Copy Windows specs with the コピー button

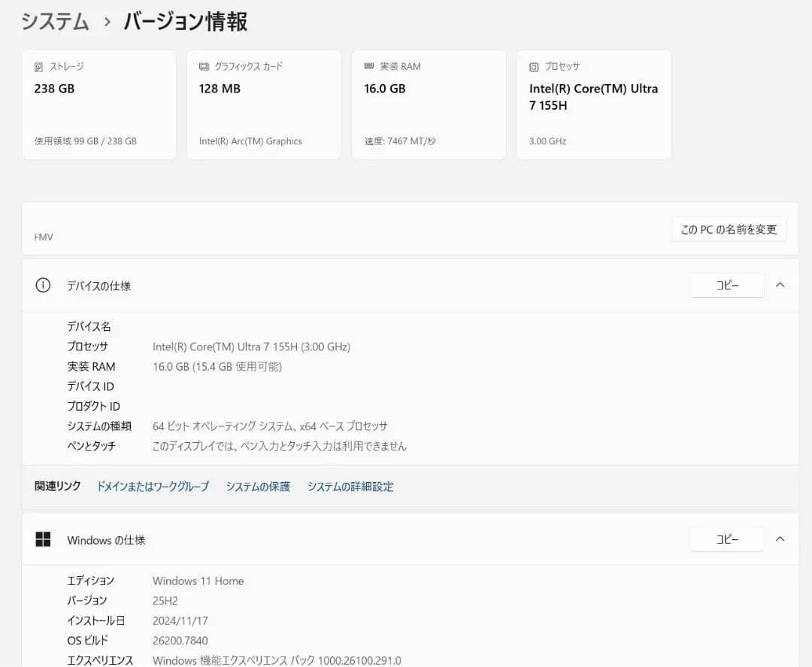point(726,540)
